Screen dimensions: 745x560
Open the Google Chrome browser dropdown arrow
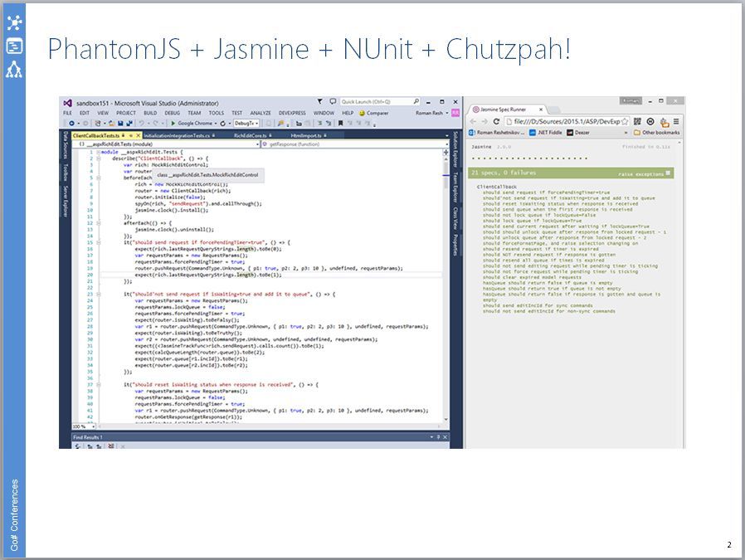(x=216, y=124)
